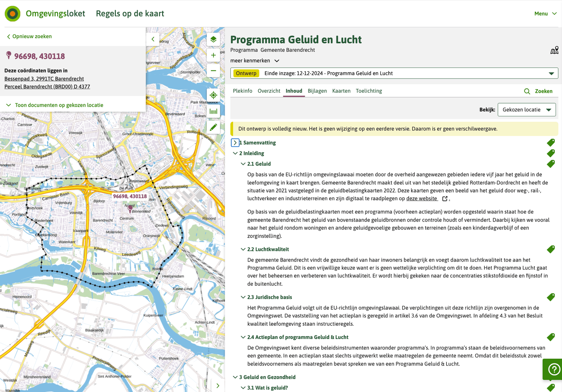Open the Menu dropdown
Screen dimensions: 562x392
coord(546,14)
